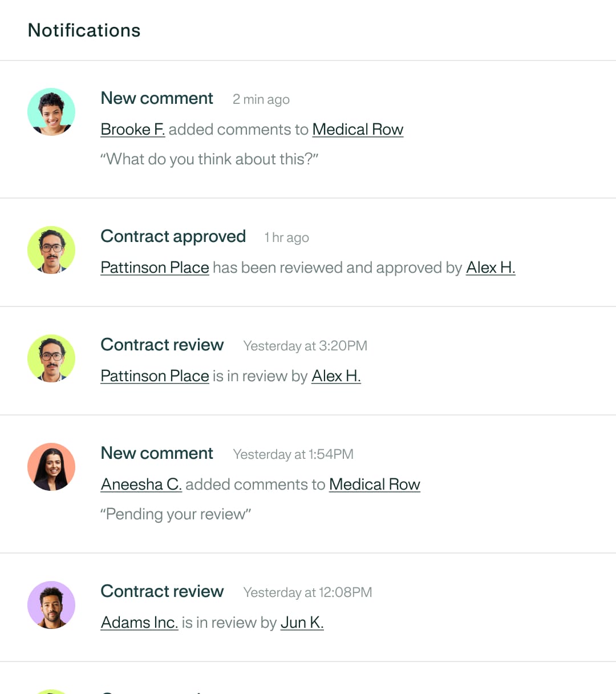Click Alex H. link in 3:20PM Contract review
The image size is (616, 694).
336,376
